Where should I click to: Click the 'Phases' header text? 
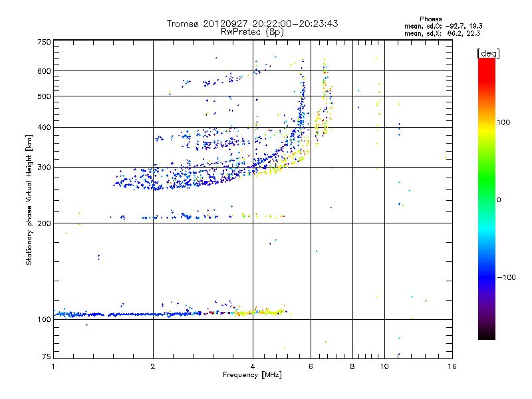430,19
